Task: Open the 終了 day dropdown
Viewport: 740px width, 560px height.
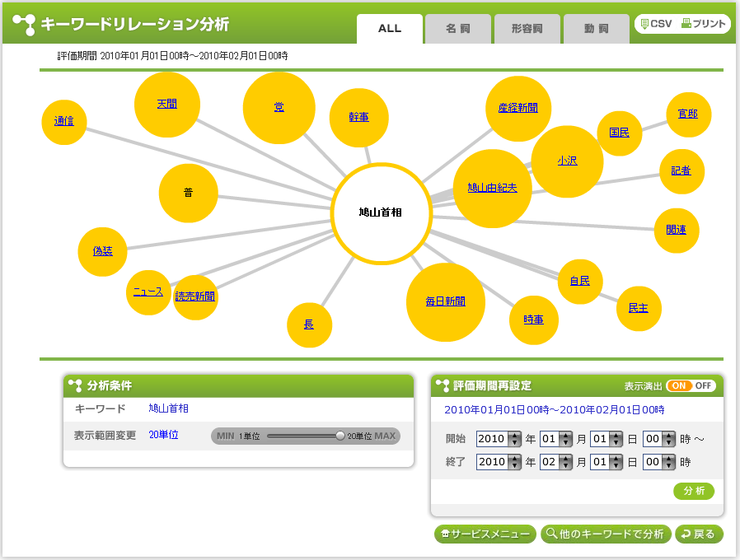Action: [x=616, y=462]
